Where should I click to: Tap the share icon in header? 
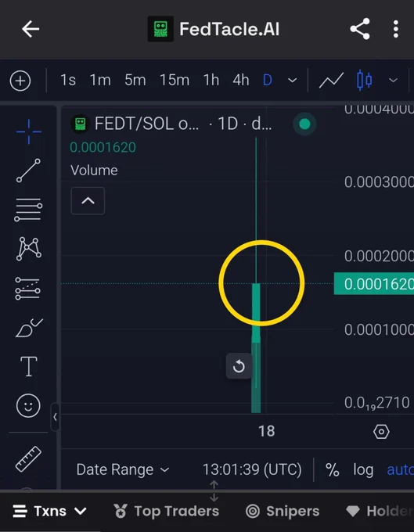click(360, 29)
